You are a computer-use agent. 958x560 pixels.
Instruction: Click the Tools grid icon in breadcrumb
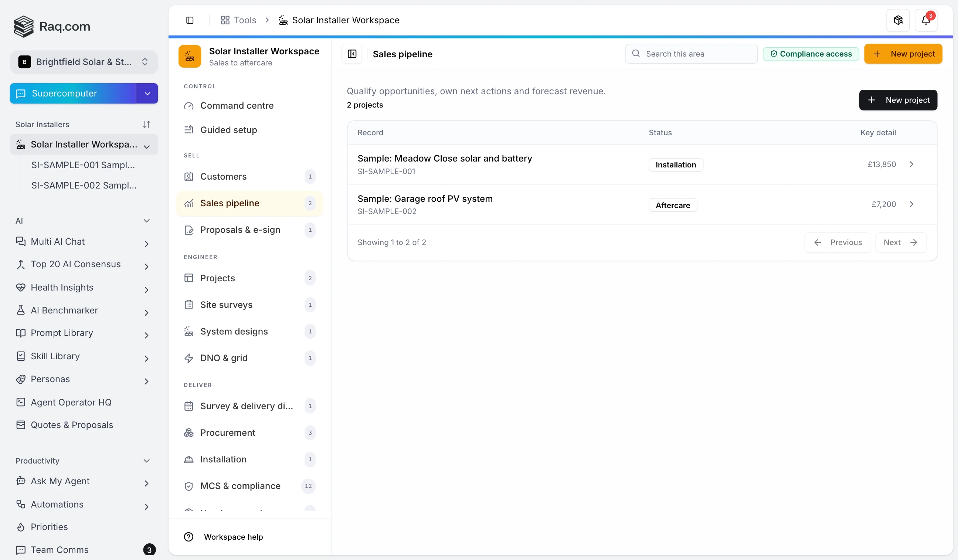(x=225, y=20)
